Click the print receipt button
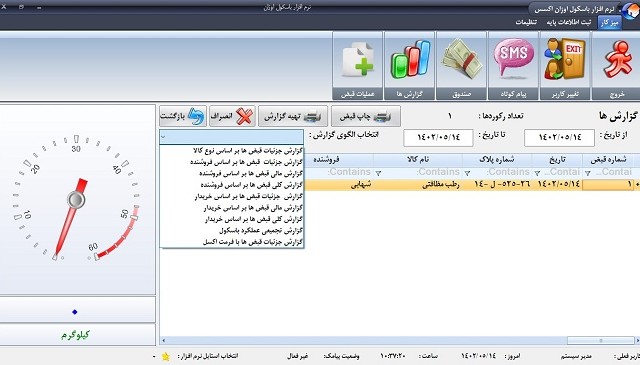The height and width of the screenshot is (365, 640). click(x=366, y=116)
